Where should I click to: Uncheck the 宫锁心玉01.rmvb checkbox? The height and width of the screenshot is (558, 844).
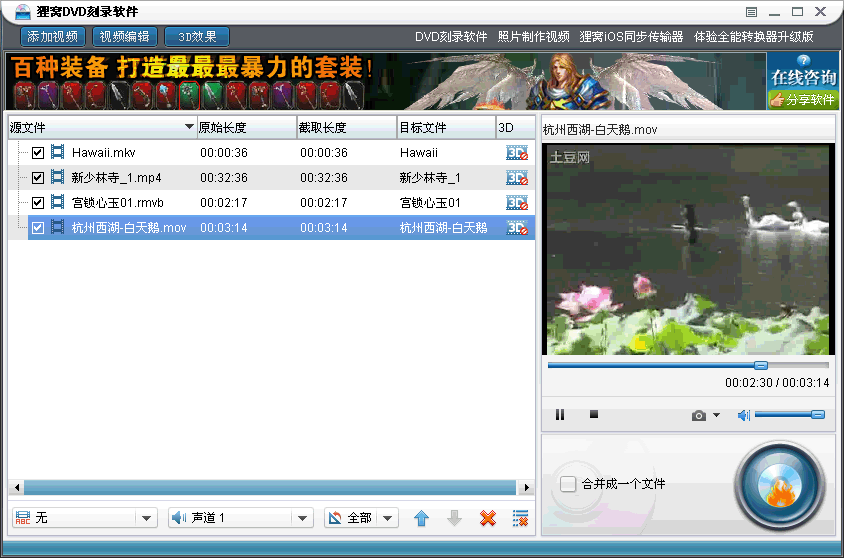tap(38, 203)
